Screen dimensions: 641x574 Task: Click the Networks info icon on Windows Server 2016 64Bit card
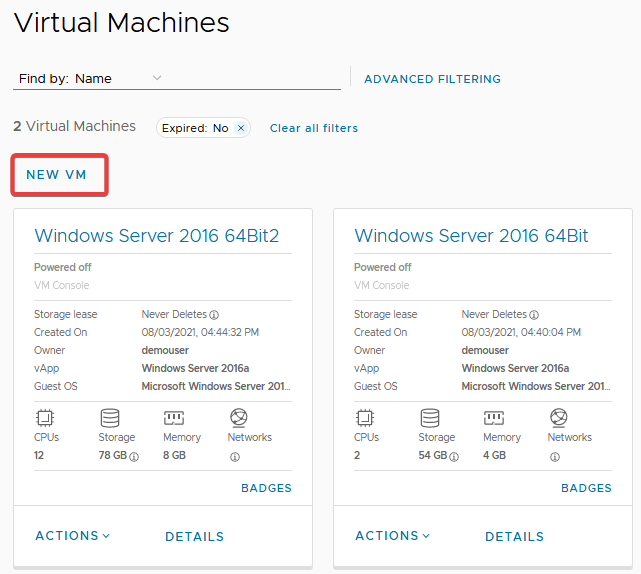tap(554, 457)
